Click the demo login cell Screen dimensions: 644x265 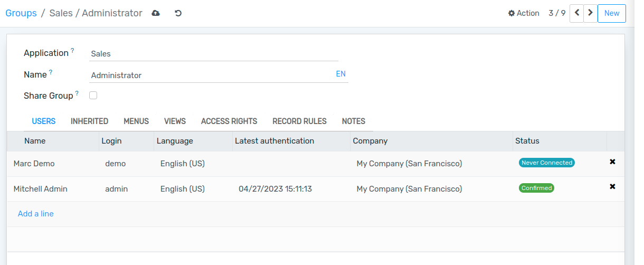coord(116,164)
